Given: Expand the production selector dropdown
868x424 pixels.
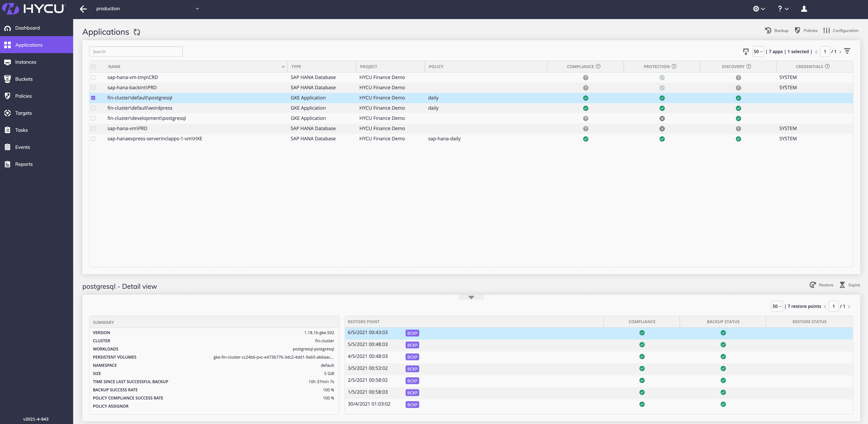Looking at the screenshot, I should (197, 9).
